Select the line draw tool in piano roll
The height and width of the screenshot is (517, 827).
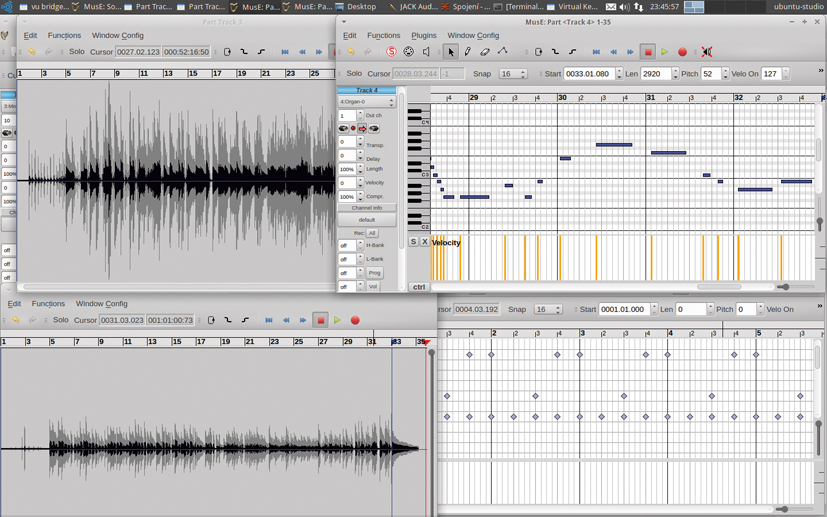point(502,51)
